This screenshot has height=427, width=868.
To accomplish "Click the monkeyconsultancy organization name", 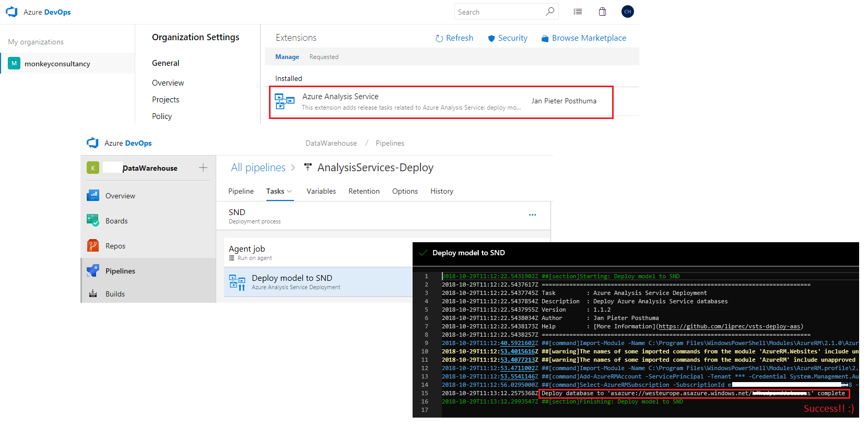I will click(57, 64).
